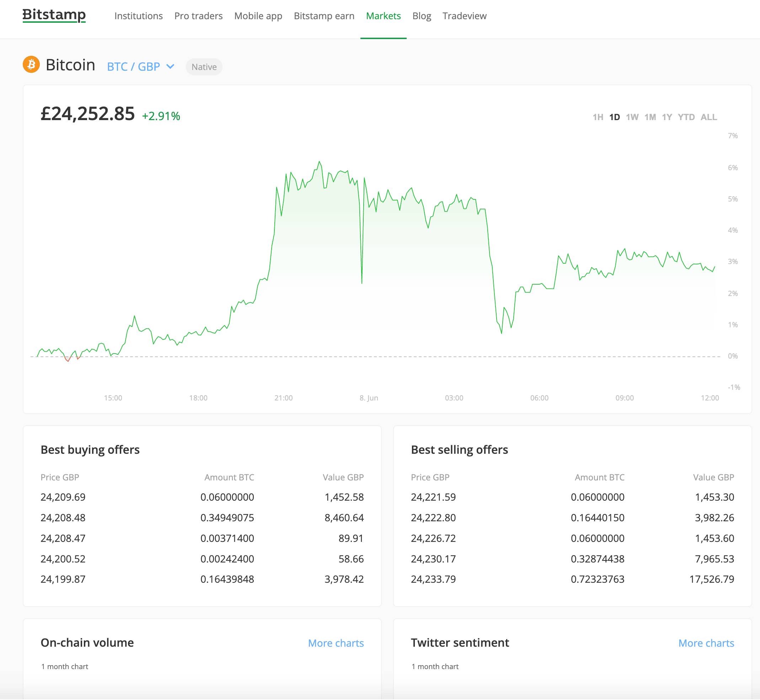Click sell offer price 24,230.17
760x700 pixels.
(433, 559)
